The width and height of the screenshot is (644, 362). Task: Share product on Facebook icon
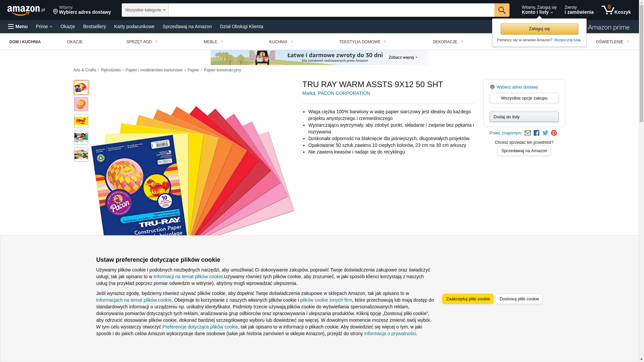click(x=536, y=133)
